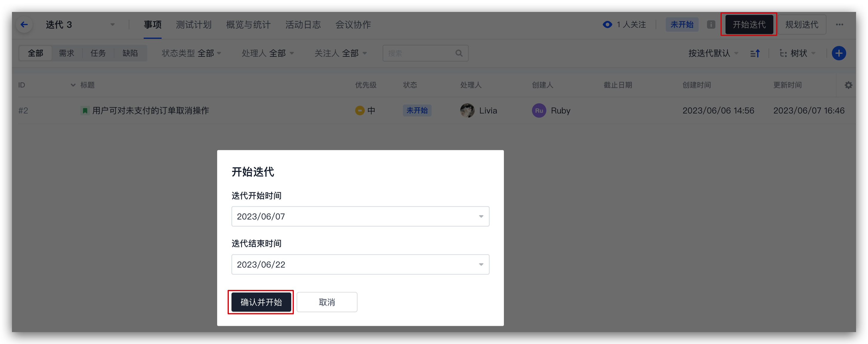Screen dimensions: 868x344
Task: Filter items by 需求
Action: 66,53
